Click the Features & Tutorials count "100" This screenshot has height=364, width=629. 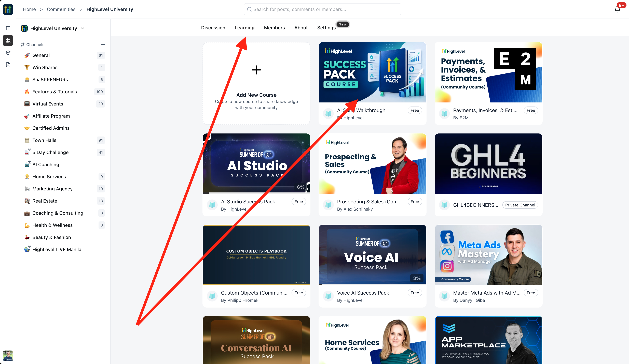point(100,92)
